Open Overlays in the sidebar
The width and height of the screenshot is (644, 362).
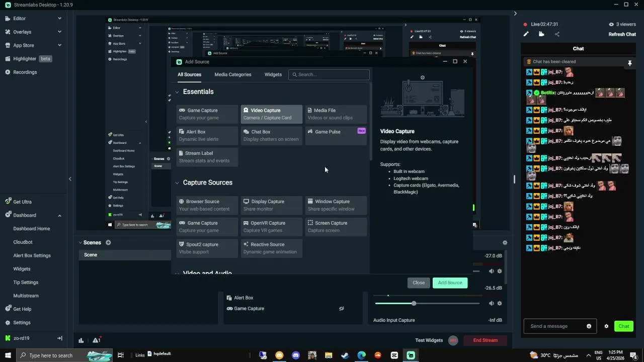pyautogui.click(x=22, y=32)
